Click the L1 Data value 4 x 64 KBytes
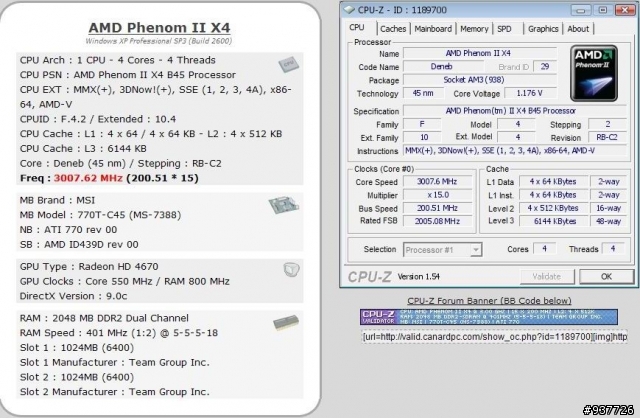The height and width of the screenshot is (418, 640). pyautogui.click(x=553, y=182)
